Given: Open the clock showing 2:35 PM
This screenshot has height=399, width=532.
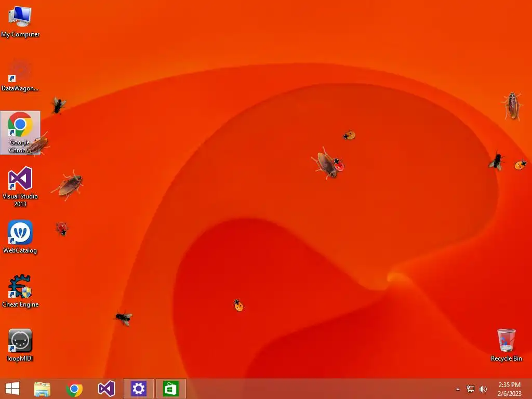Looking at the screenshot, I should [509, 389].
